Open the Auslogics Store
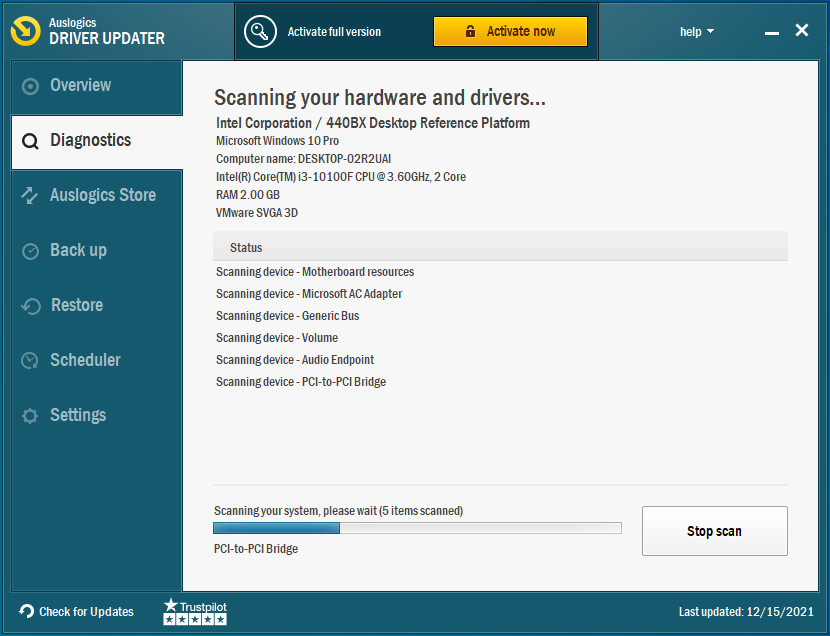Screen dimensions: 830x636 click(103, 195)
